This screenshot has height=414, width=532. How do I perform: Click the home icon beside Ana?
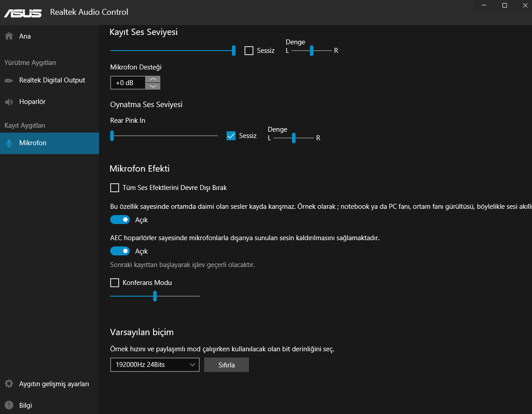pyautogui.click(x=9, y=36)
